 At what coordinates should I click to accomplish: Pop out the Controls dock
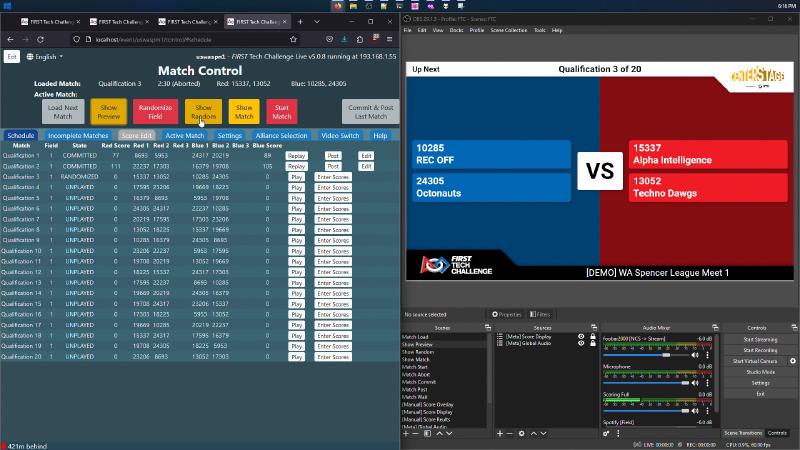794,328
